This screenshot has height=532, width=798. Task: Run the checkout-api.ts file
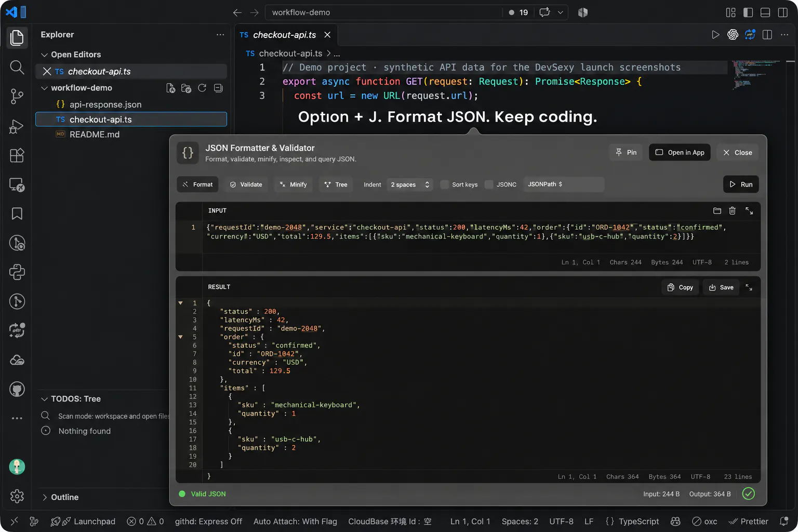pos(715,35)
